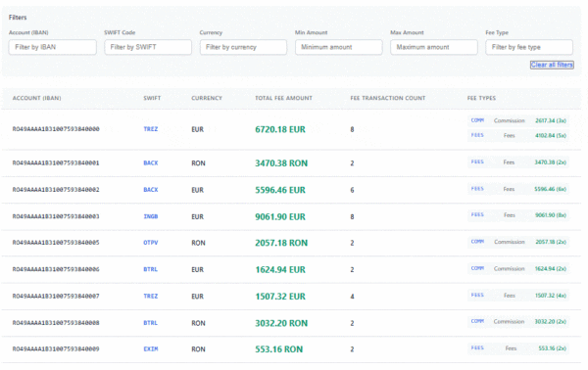Open the INGB SWIFT code link
The image size is (588, 370).
coord(150,216)
